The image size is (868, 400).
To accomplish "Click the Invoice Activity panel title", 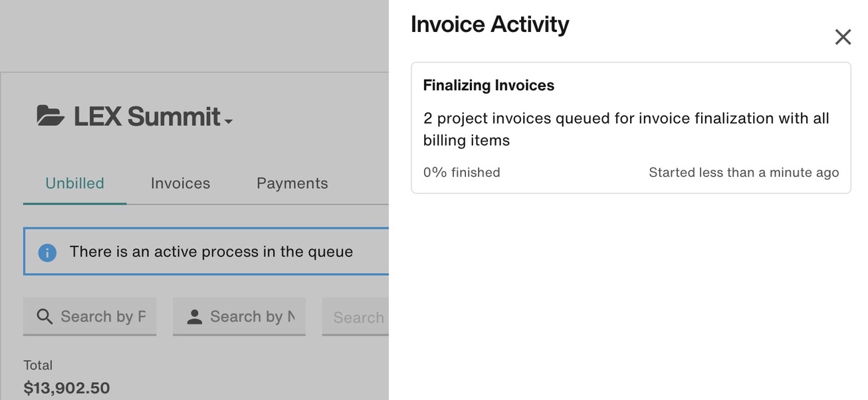I will point(490,25).
